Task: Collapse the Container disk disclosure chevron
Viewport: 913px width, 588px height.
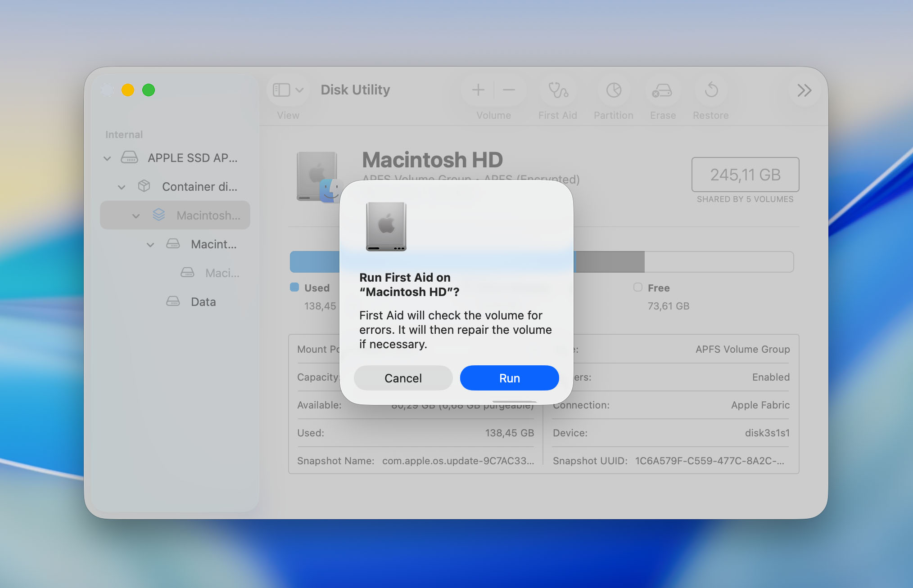Action: pos(122,187)
